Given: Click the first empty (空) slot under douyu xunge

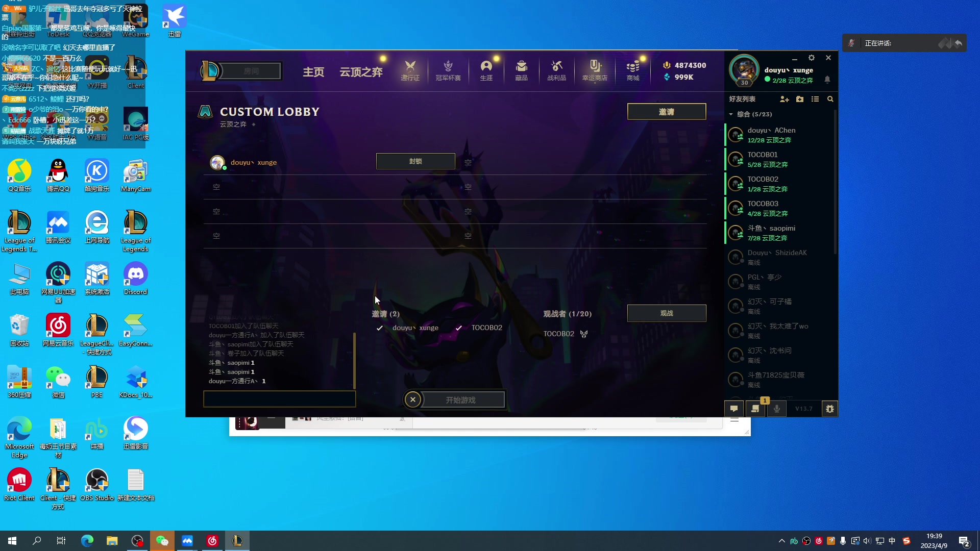Looking at the screenshot, I should (216, 187).
